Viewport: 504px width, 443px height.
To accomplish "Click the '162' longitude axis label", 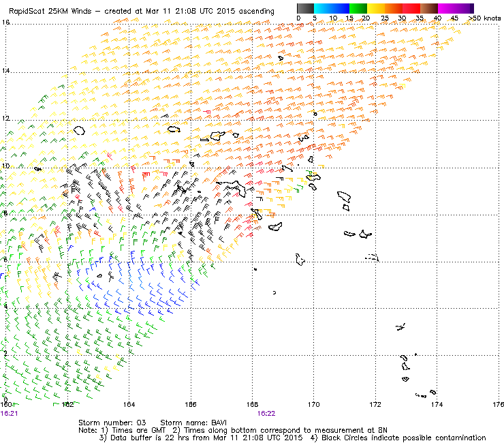I will tap(67, 404).
